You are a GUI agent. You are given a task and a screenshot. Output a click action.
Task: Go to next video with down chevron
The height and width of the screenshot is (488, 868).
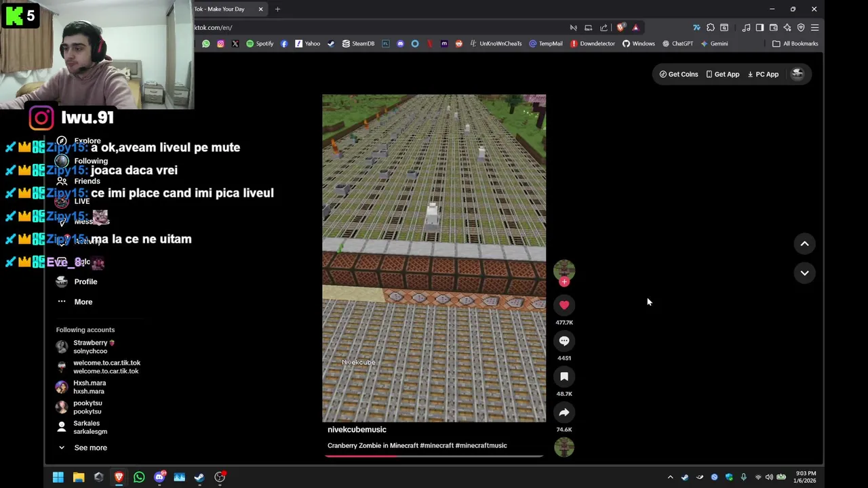[x=804, y=273]
